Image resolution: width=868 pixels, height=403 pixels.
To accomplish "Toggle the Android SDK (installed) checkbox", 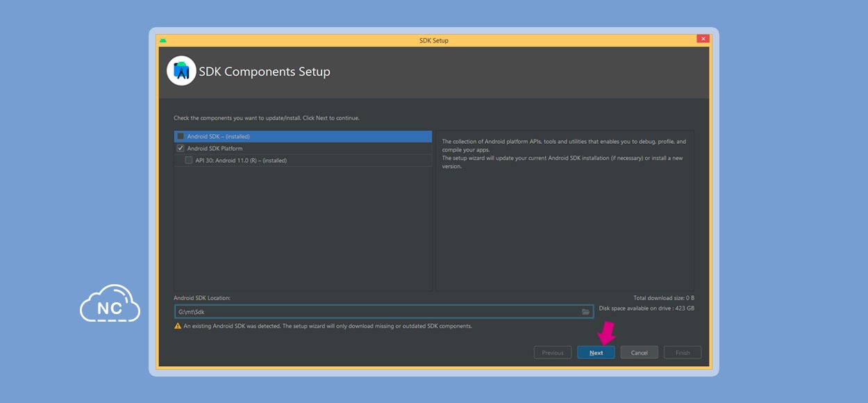I will click(181, 136).
